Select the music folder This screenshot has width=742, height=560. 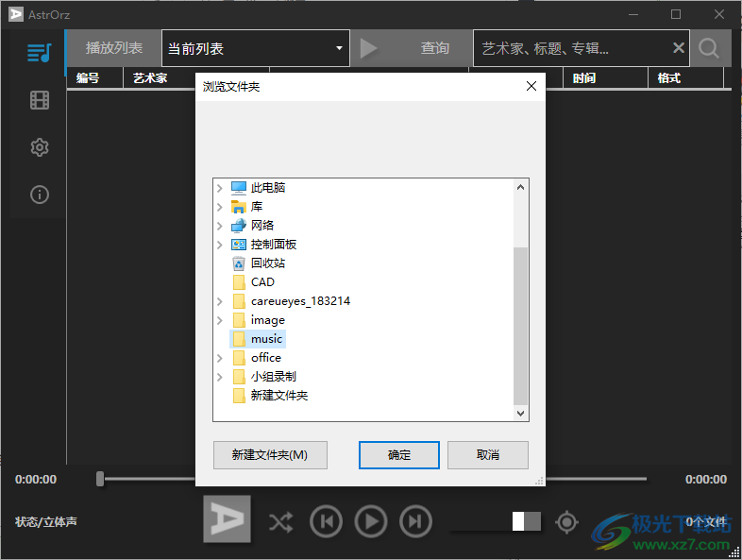point(258,339)
